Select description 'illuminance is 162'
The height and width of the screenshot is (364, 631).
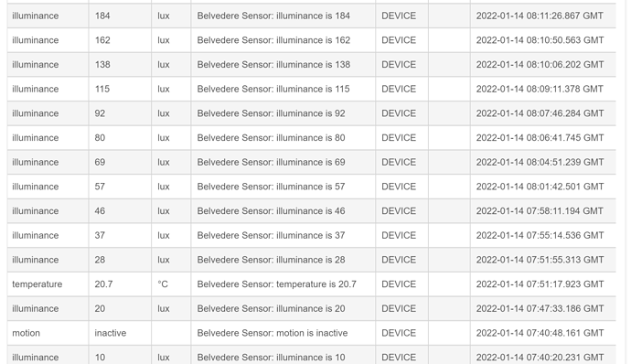pyautogui.click(x=273, y=40)
